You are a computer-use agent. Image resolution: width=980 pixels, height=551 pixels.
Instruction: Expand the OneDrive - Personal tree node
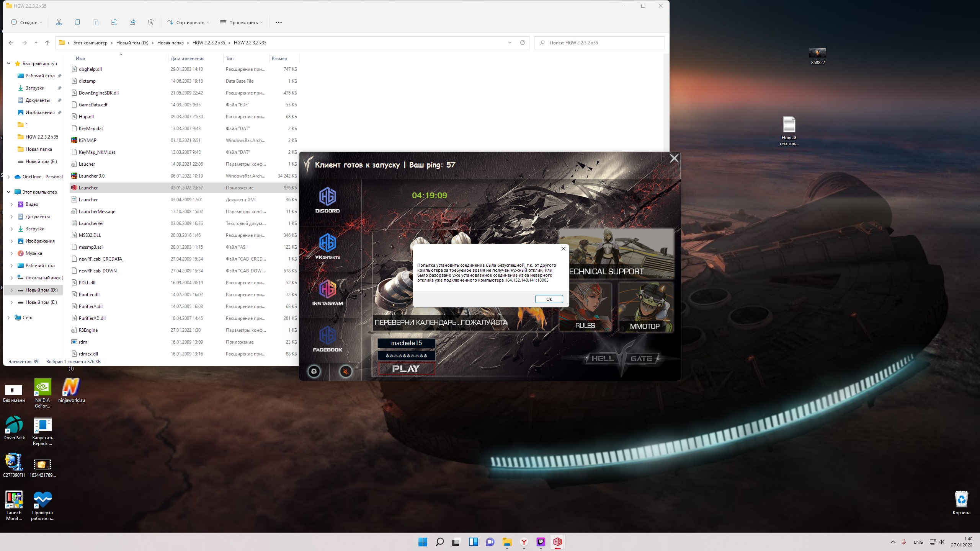pyautogui.click(x=9, y=177)
